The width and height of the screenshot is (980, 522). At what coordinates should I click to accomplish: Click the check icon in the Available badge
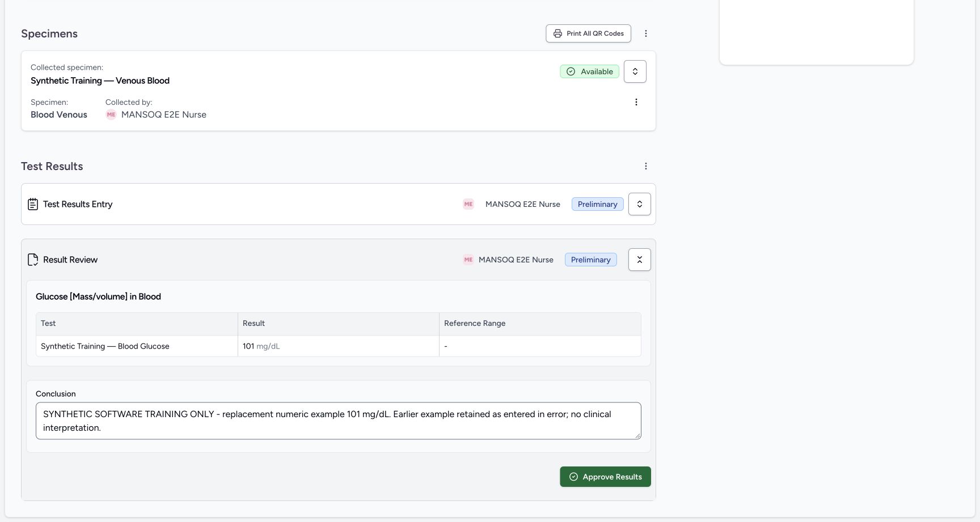pyautogui.click(x=571, y=71)
